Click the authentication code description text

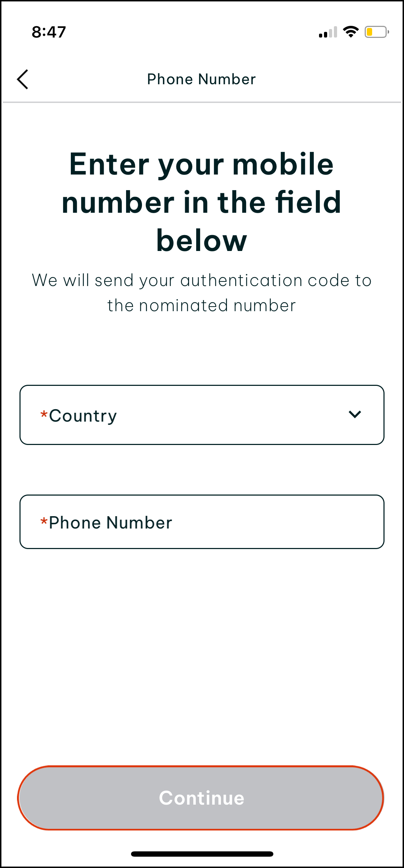[x=201, y=280]
